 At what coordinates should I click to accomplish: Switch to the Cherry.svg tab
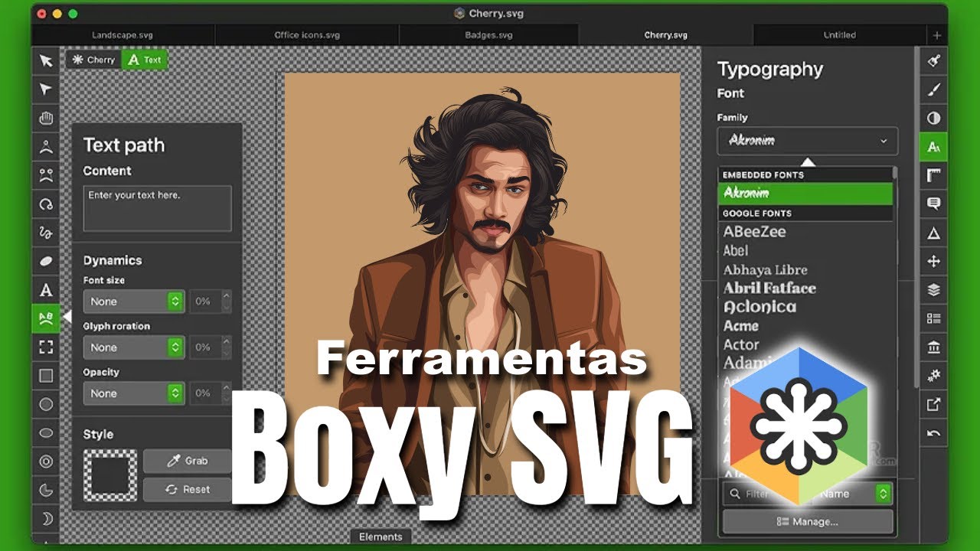666,35
